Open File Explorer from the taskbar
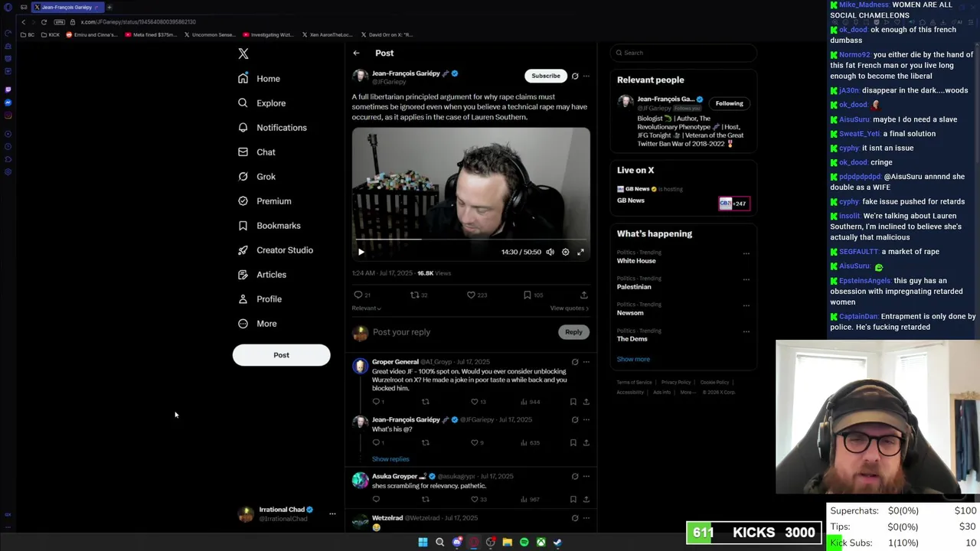Image resolution: width=980 pixels, height=551 pixels. click(x=507, y=542)
